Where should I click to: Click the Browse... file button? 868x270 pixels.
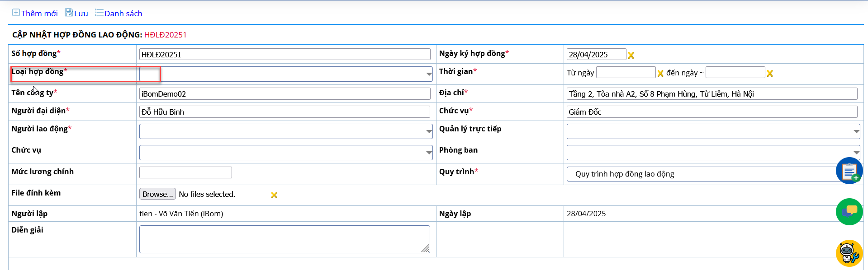157,194
